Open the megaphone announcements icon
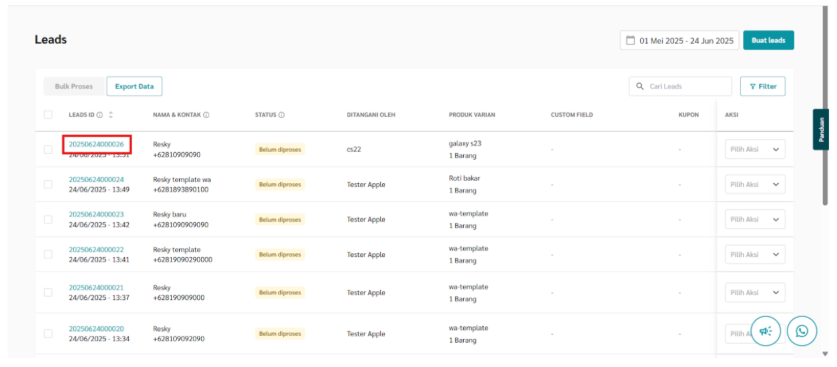Viewport: 837px width, 367px height. pyautogui.click(x=765, y=331)
